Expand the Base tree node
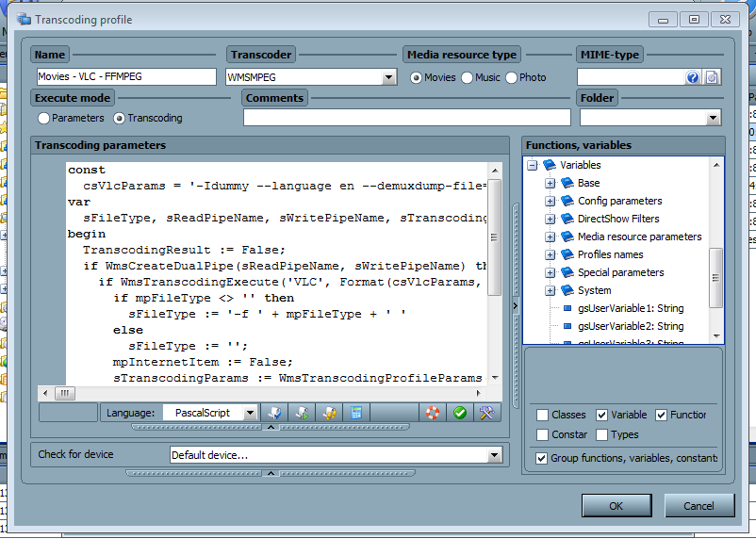 pos(550,183)
